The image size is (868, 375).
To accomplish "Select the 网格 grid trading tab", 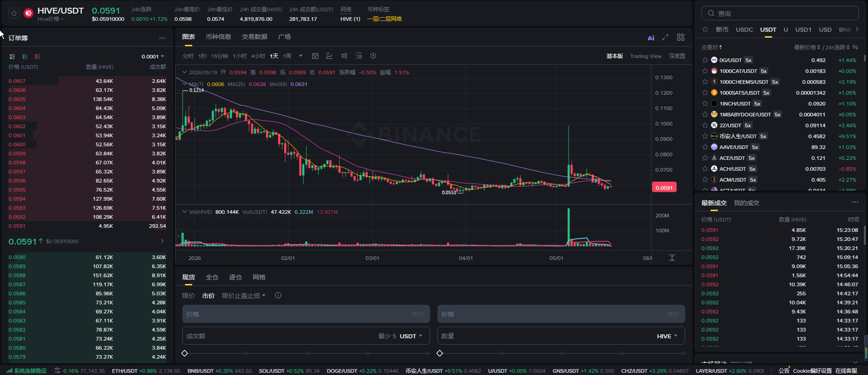I will click(259, 277).
